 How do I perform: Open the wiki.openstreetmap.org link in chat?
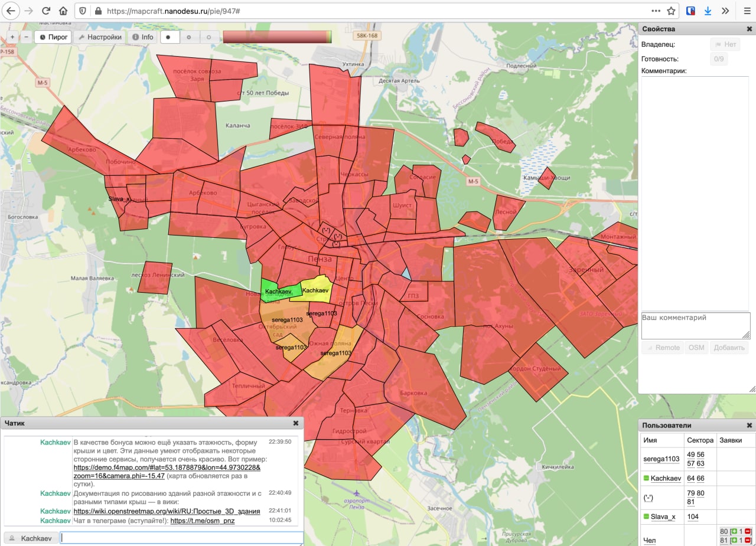167,511
